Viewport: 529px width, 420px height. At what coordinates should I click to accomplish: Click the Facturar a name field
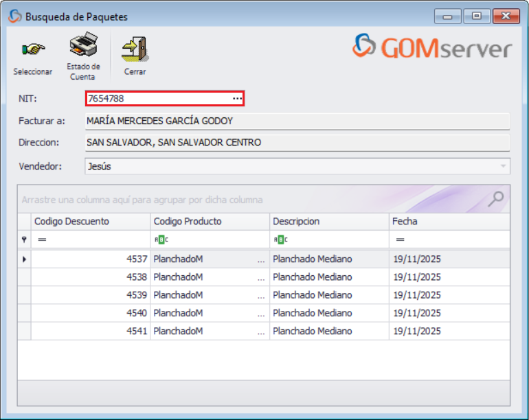297,121
